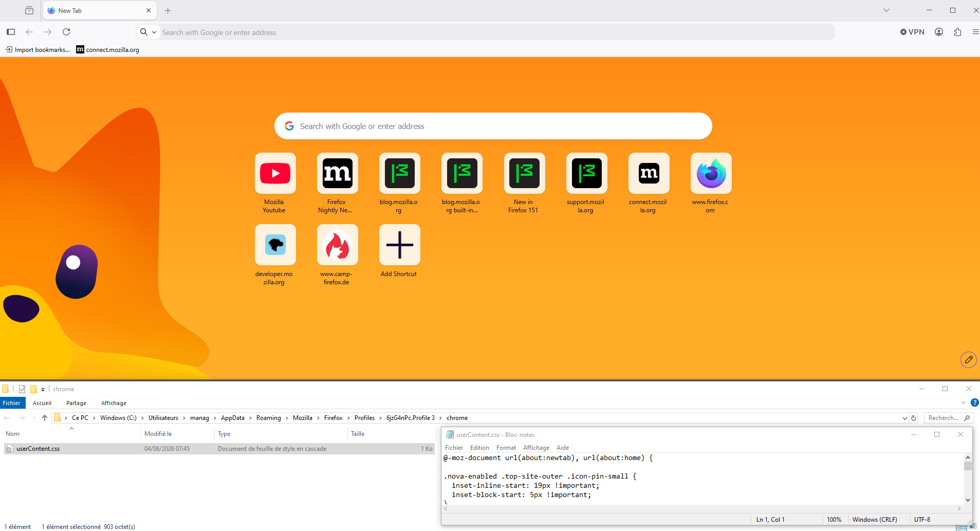Click Bloc-notes vertical scrollbar up arrow
The width and height of the screenshot is (980, 531).
(x=968, y=457)
